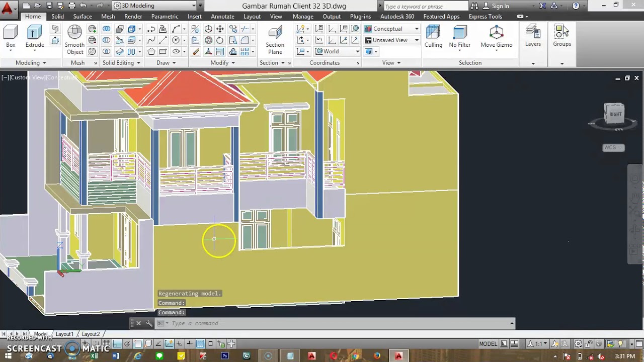Close the command line with its X
644x362 pixels.
coord(138,323)
